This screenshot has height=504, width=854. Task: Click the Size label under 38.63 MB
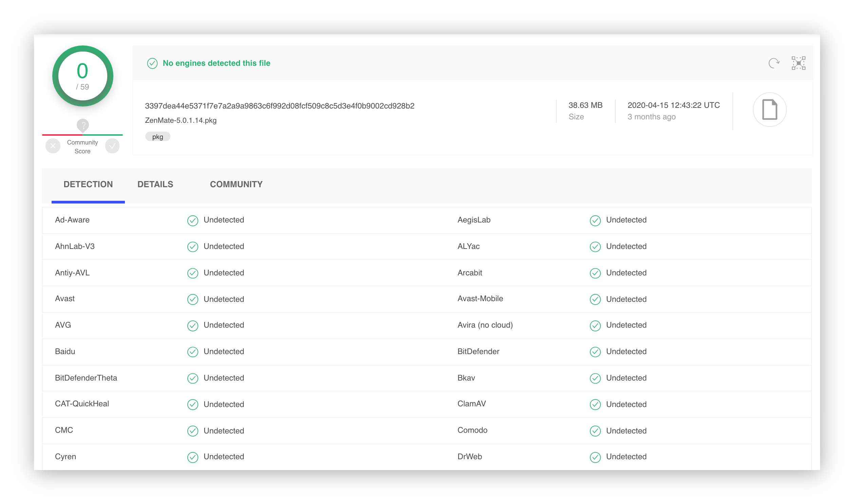tap(576, 117)
